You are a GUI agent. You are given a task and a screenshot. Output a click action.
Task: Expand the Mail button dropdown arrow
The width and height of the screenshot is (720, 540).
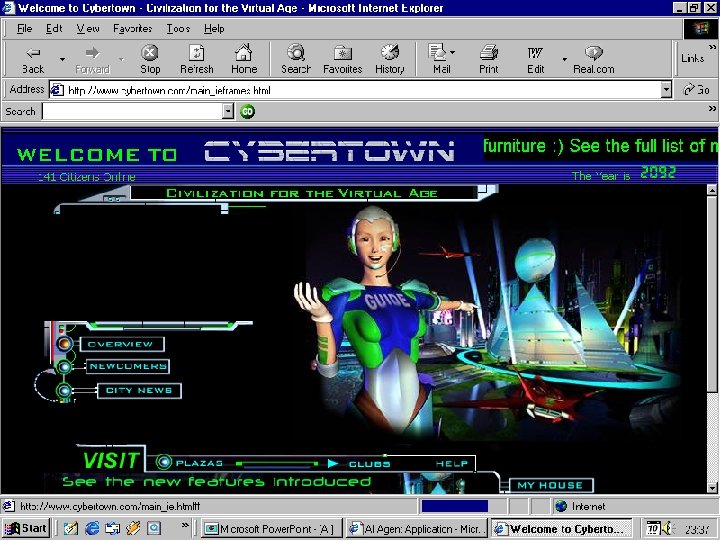tap(453, 52)
